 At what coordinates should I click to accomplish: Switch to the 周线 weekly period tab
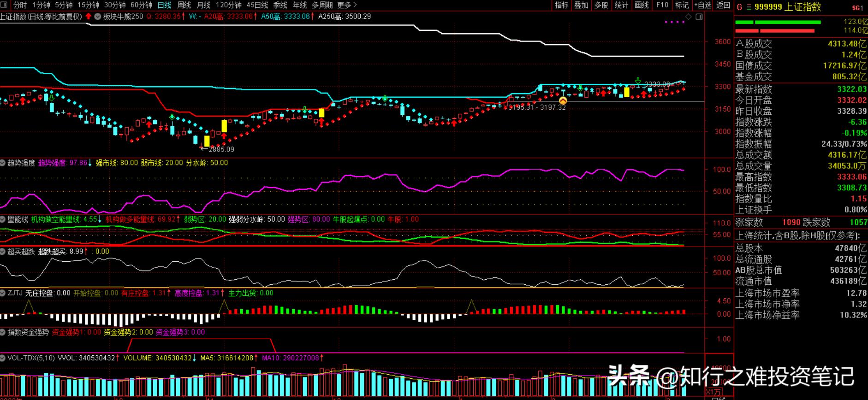coord(184,5)
